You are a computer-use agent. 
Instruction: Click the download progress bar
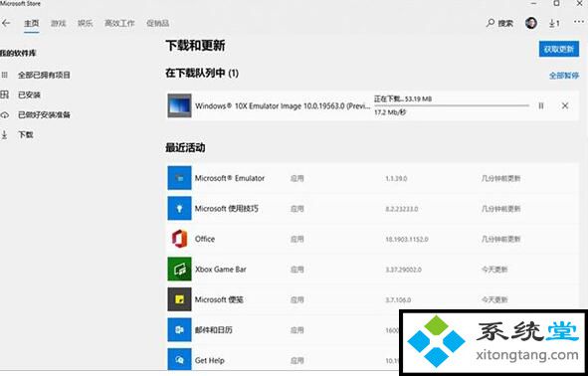point(452,105)
